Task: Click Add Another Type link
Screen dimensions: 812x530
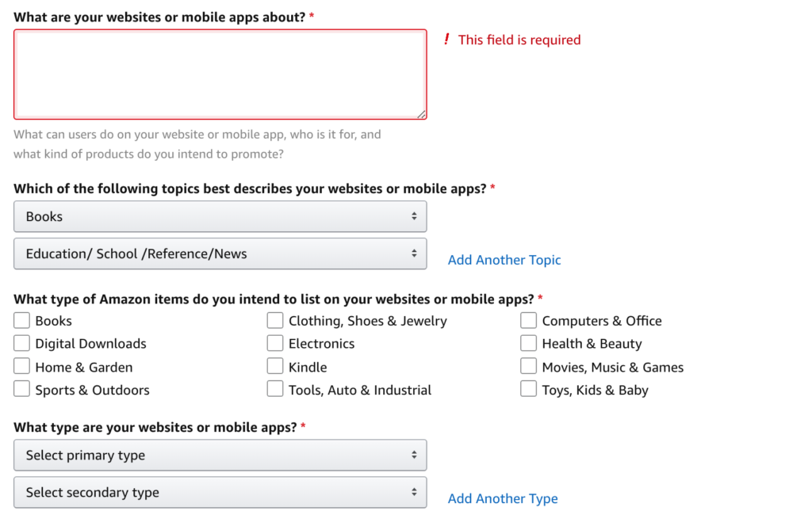Action: (x=503, y=498)
